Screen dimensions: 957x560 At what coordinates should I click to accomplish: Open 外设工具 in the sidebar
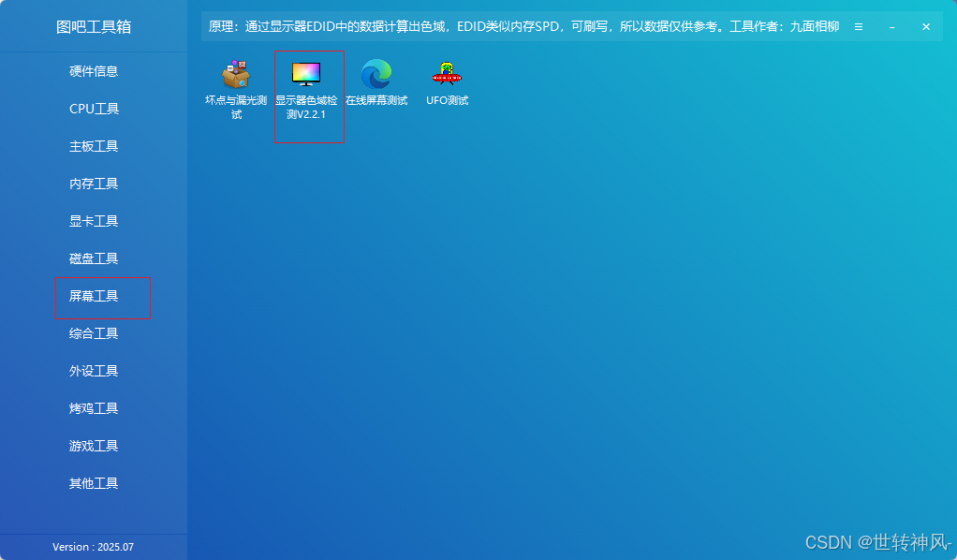94,371
